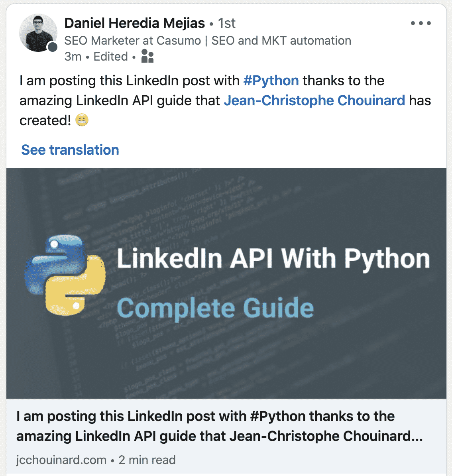Image resolution: width=452 pixels, height=476 pixels.
Task: Click the Python logo in article image
Action: (x=65, y=275)
